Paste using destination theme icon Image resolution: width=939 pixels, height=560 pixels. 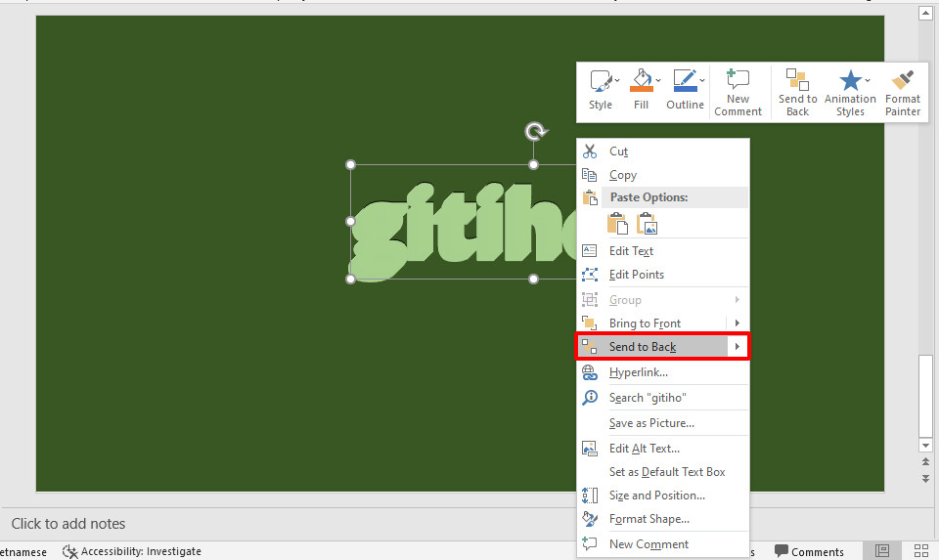(x=617, y=224)
